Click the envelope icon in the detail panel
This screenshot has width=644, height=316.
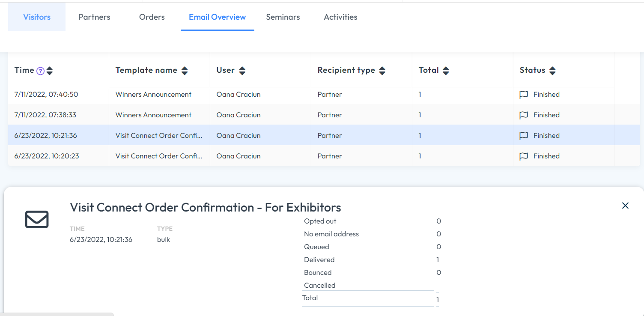tap(36, 219)
